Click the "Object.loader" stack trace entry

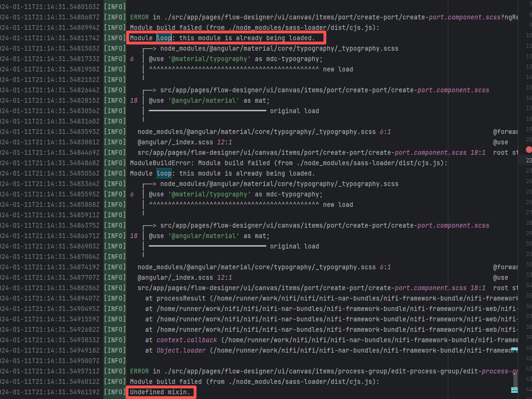pos(182,350)
